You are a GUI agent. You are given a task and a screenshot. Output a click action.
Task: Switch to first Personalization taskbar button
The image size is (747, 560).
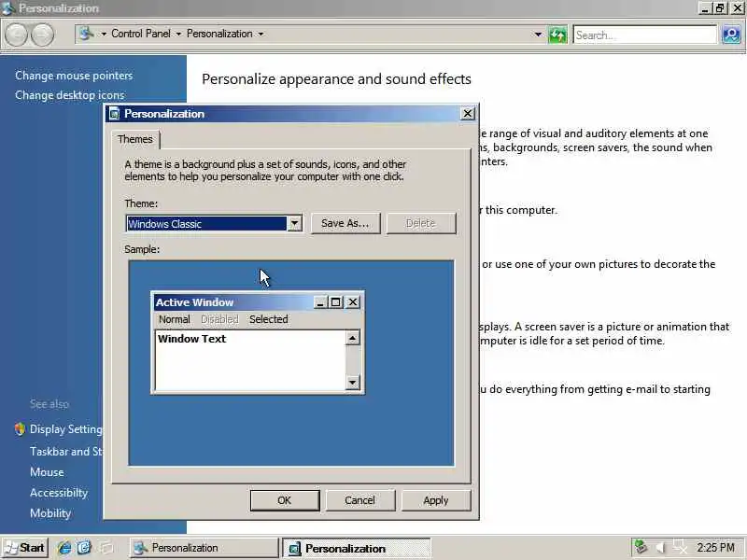pos(204,548)
